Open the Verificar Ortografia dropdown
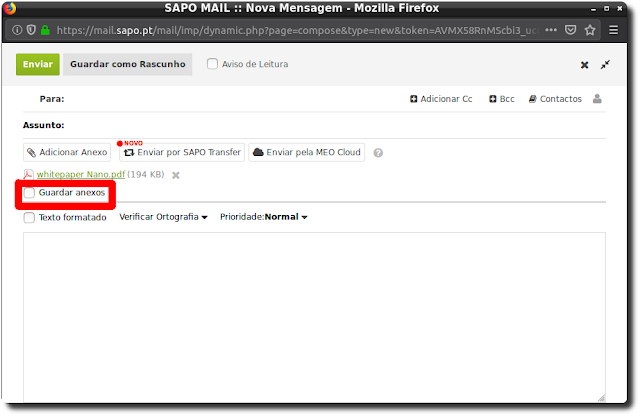 click(x=163, y=217)
